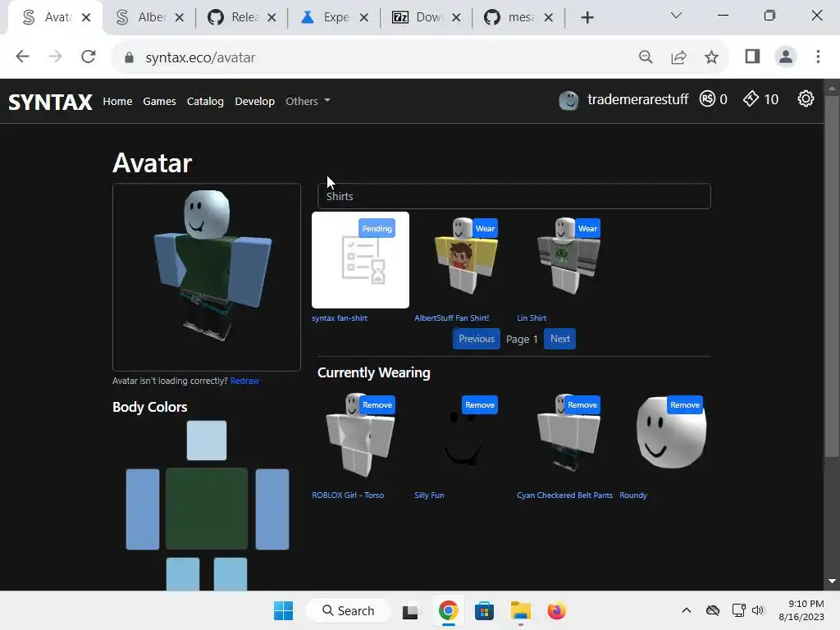The width and height of the screenshot is (840, 630).
Task: Select the right arm color swatch
Action: 272,509
